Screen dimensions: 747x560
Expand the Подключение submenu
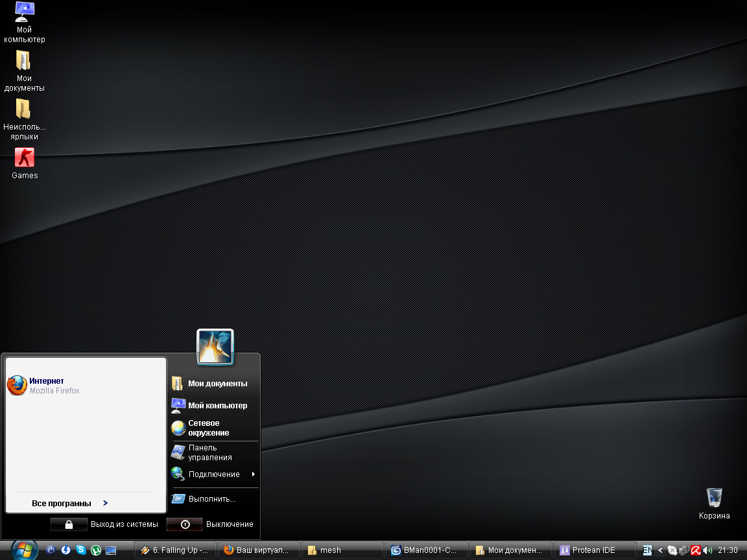pyautogui.click(x=214, y=474)
